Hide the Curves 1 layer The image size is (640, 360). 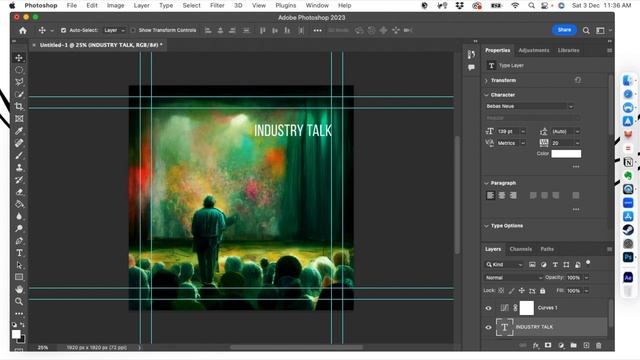[x=488, y=308]
